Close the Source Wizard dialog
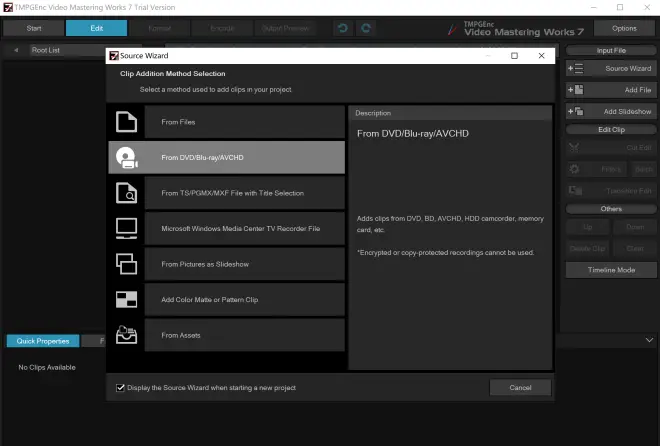660x446 pixels. [542, 56]
